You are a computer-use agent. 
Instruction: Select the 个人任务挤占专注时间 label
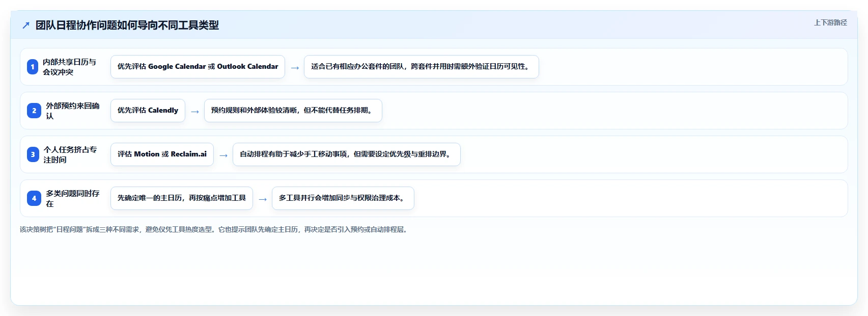70,154
